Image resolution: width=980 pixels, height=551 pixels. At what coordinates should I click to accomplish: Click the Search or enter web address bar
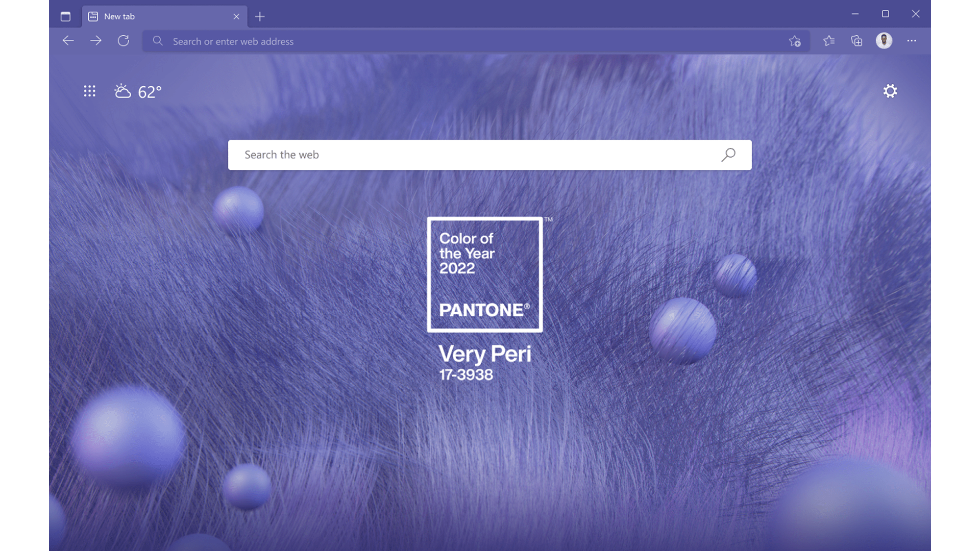click(x=357, y=41)
